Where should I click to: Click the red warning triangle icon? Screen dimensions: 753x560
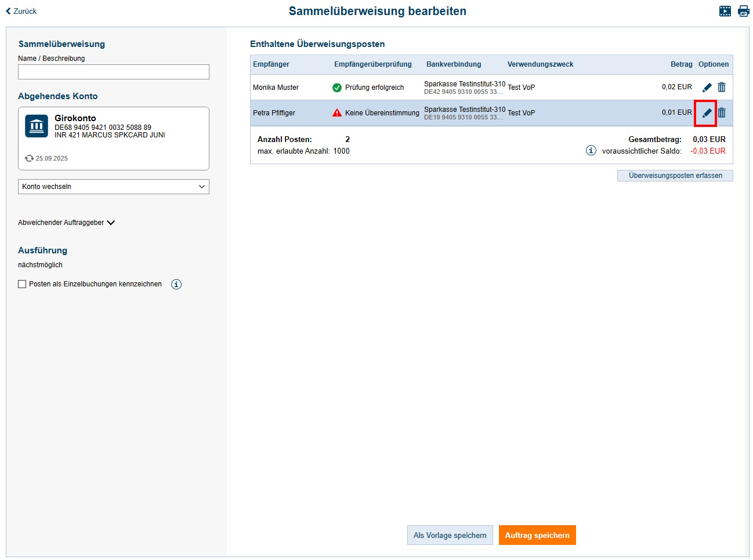point(337,113)
